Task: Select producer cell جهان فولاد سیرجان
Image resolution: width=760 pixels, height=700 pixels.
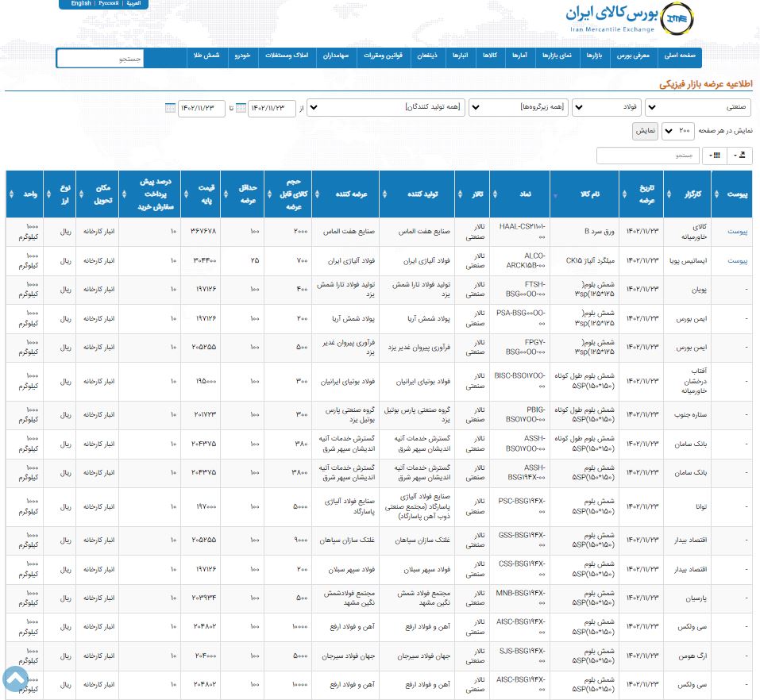Action: click(x=417, y=656)
